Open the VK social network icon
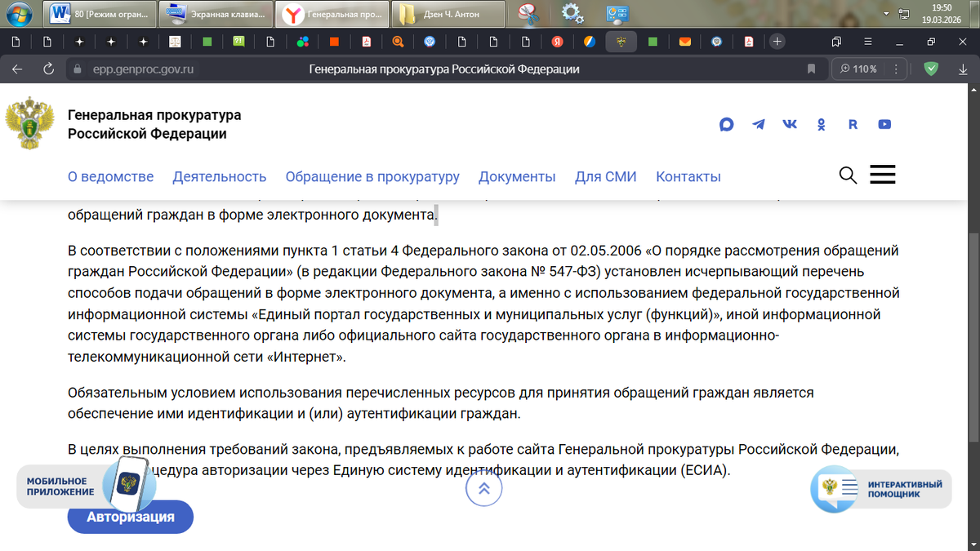 (790, 124)
